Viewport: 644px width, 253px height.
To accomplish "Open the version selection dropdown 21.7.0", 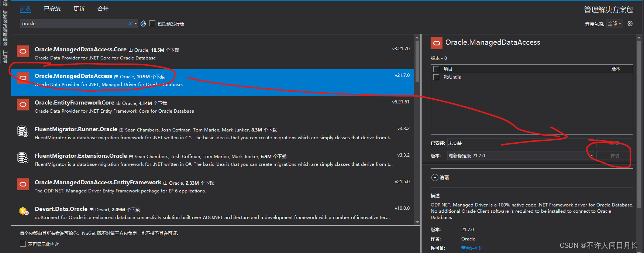I will (x=520, y=156).
